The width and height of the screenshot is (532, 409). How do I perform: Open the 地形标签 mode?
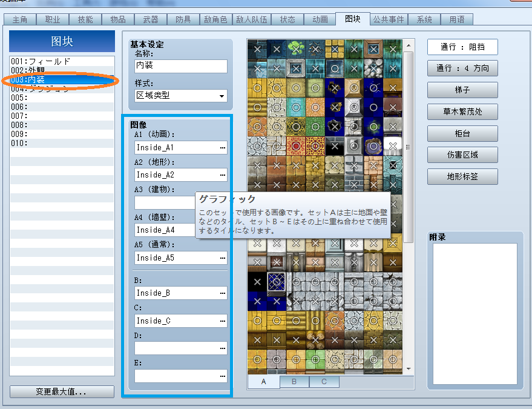(462, 177)
